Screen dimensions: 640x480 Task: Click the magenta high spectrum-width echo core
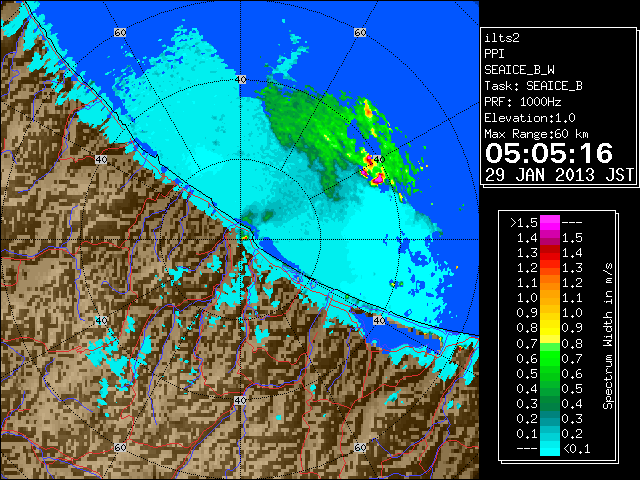[378, 178]
